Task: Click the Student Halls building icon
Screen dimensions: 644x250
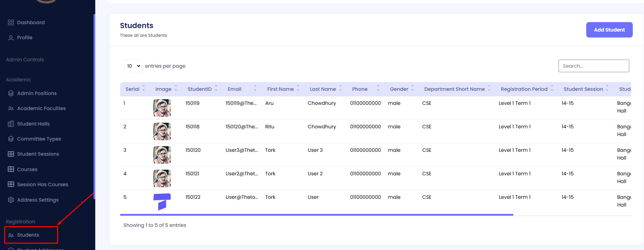Action: (x=11, y=124)
